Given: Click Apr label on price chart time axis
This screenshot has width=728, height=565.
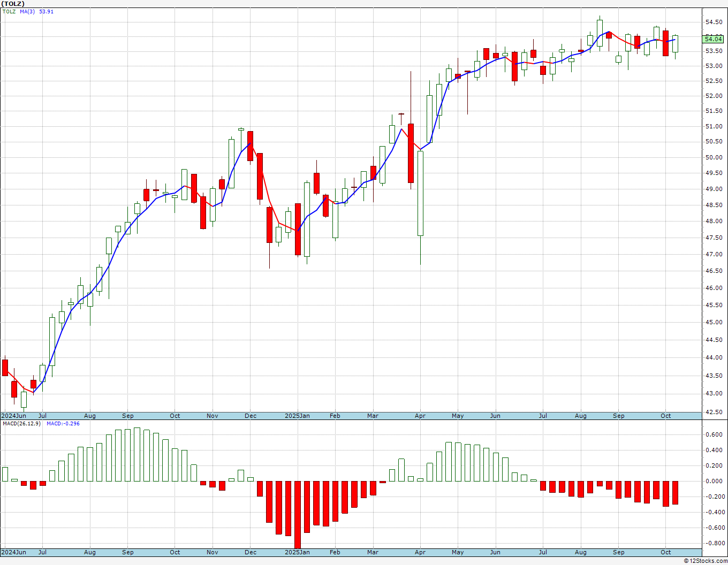Looking at the screenshot, I should (x=420, y=416).
